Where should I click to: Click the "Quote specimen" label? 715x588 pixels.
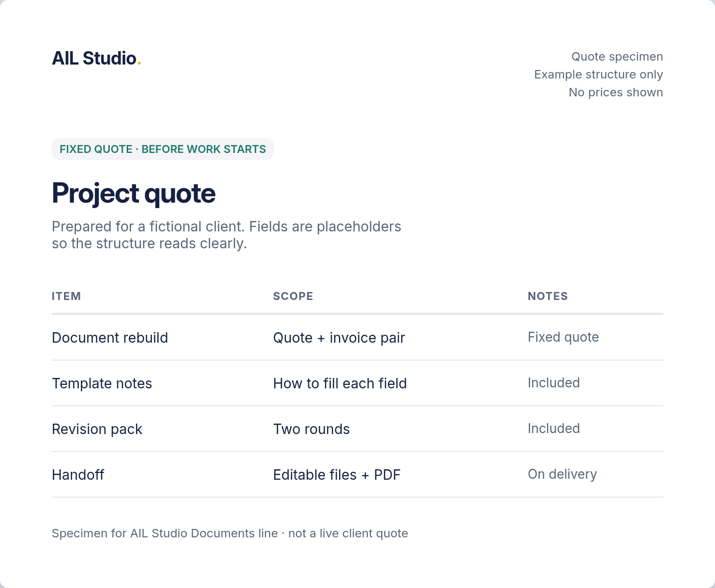[x=617, y=57]
